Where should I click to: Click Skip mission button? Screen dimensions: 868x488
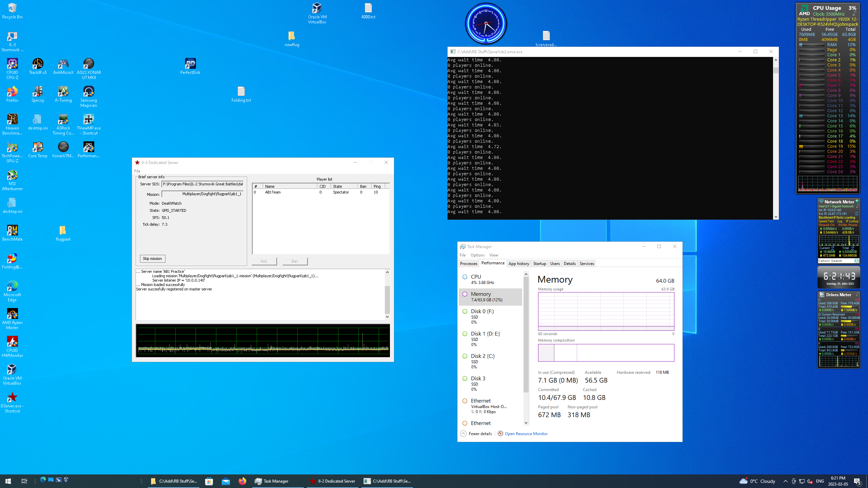coord(152,259)
